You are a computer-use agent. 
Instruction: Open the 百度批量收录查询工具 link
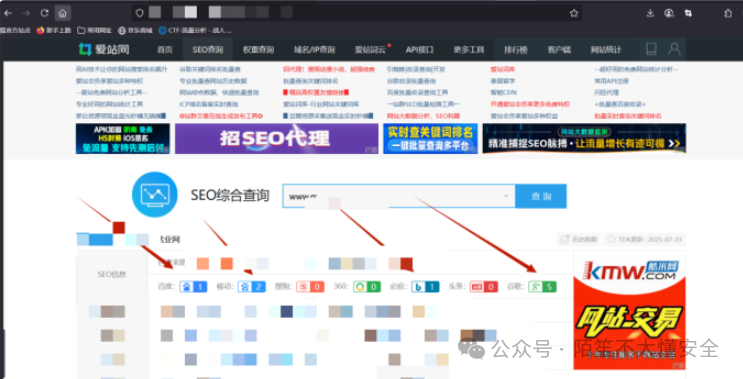pos(417,92)
